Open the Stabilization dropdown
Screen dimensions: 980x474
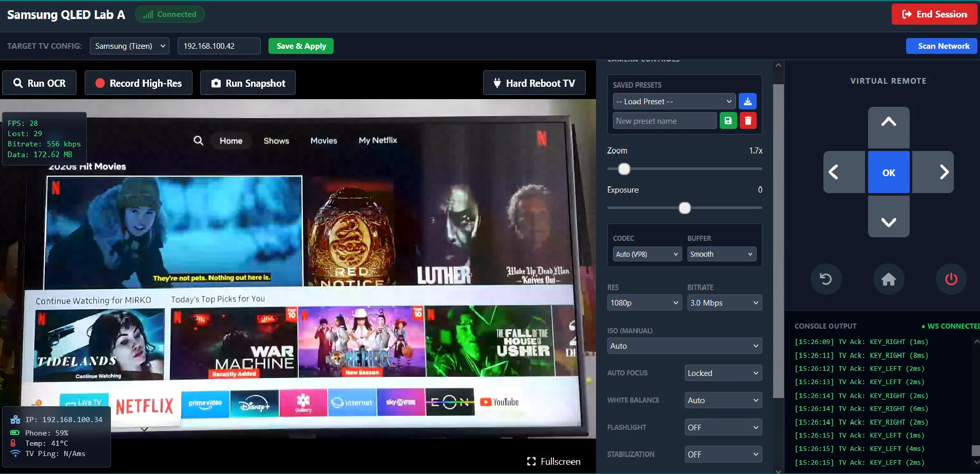(723, 454)
